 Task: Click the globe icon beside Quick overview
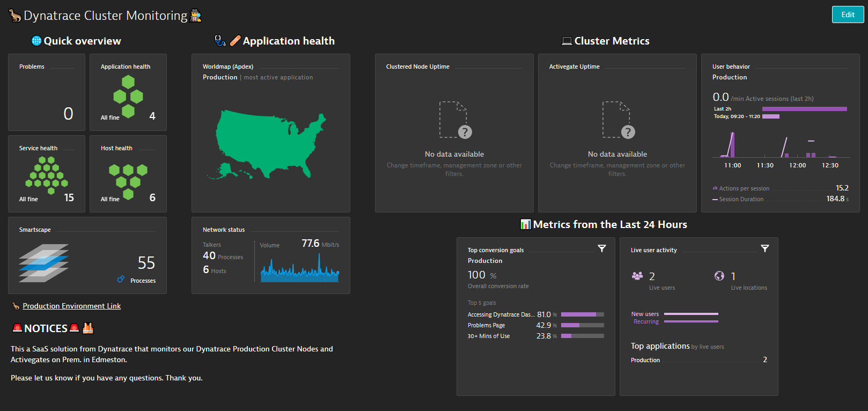36,41
